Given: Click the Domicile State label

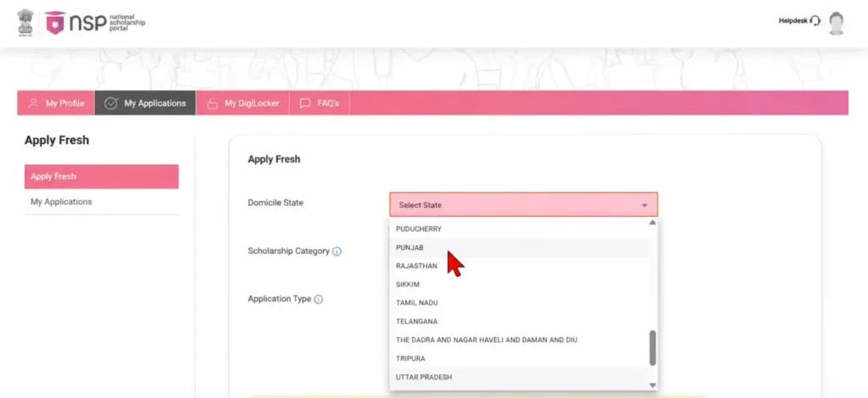Looking at the screenshot, I should 275,203.
